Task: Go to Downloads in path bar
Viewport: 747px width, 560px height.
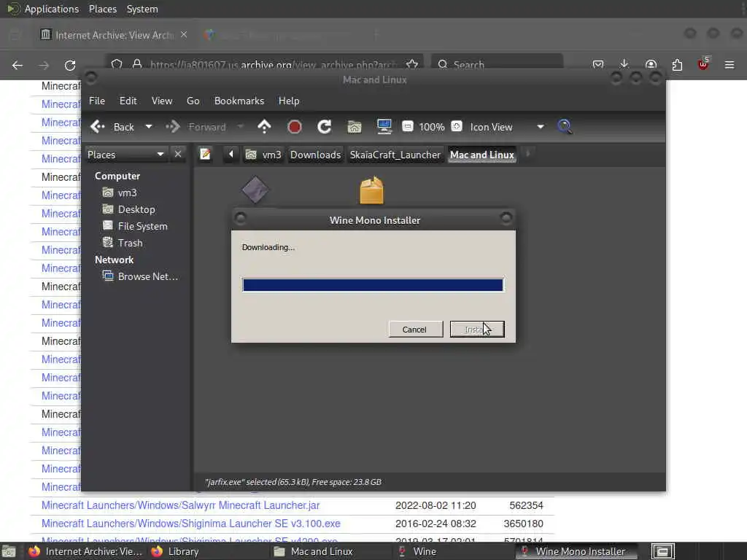Action: (315, 155)
